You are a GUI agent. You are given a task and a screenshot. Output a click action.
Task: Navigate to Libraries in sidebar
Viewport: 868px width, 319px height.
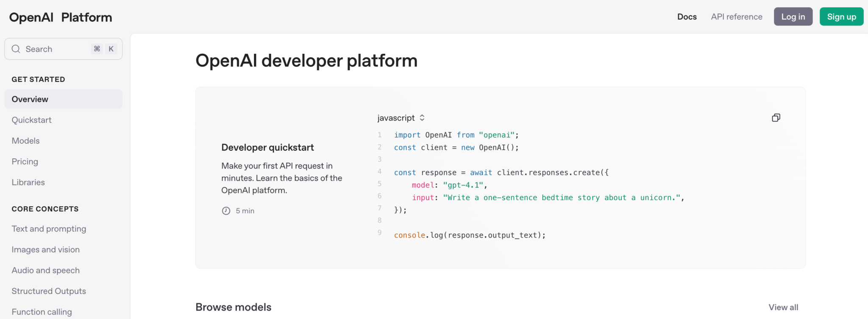[28, 182]
